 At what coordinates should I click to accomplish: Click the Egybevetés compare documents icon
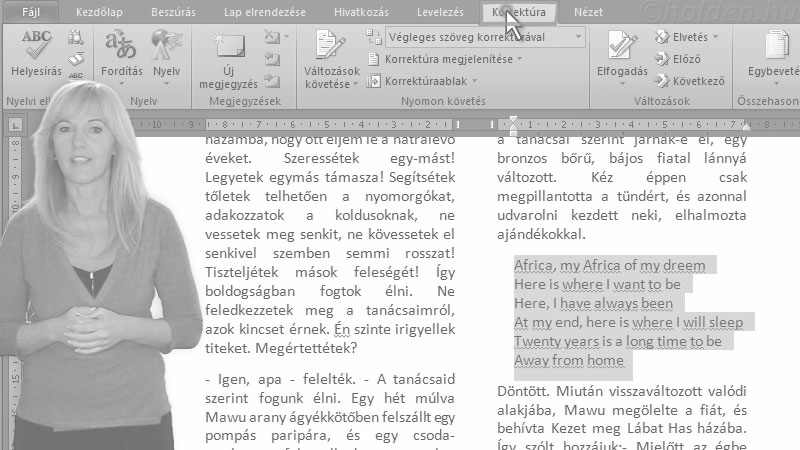(777, 45)
